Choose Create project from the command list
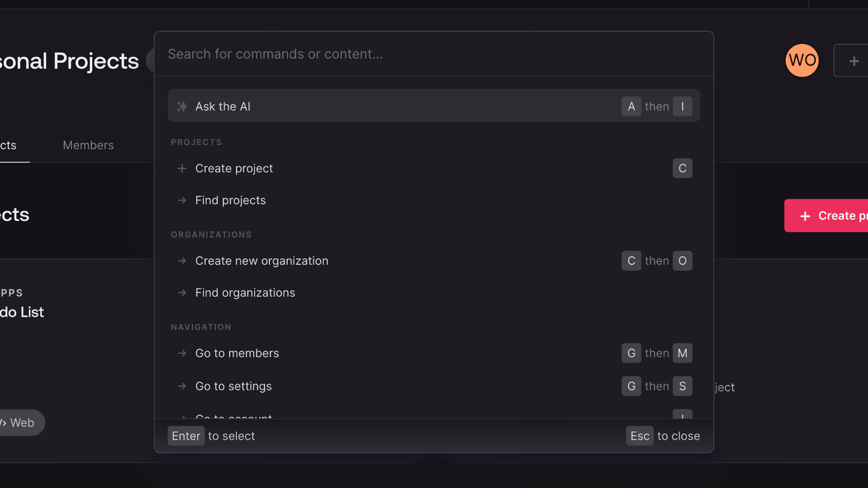Screen dimensions: 868x488 [x=434, y=168]
